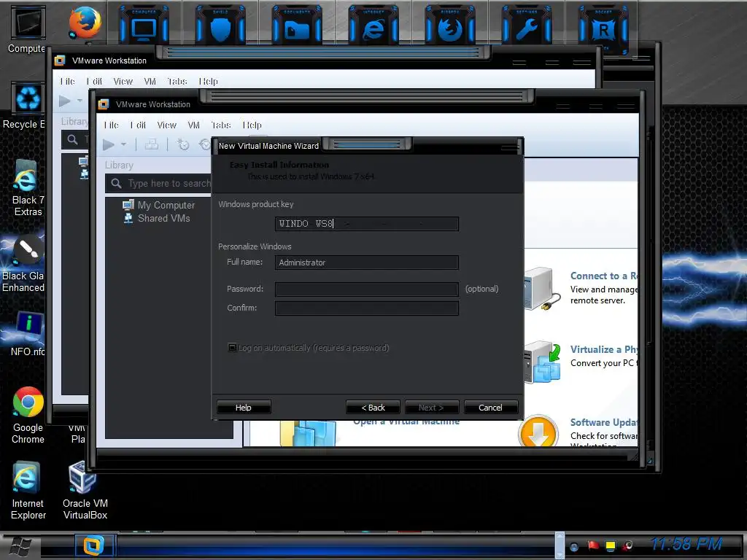Open the View menu in front VMware window

167,125
